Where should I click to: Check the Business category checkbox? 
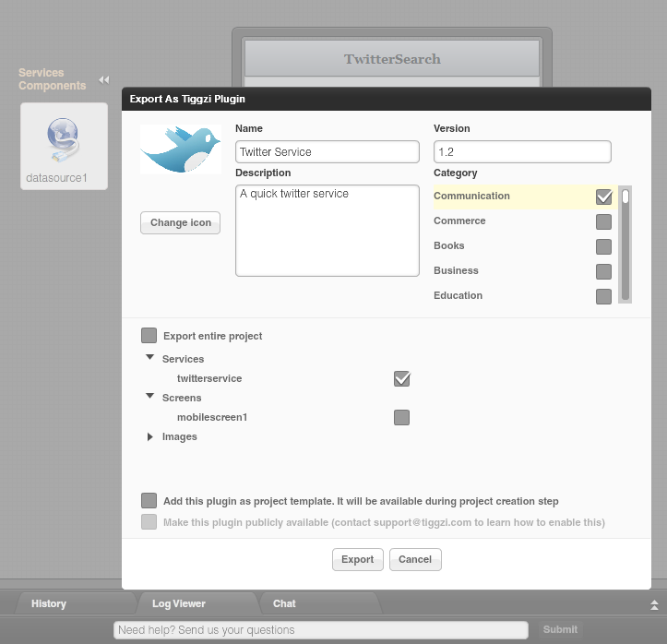click(x=603, y=271)
